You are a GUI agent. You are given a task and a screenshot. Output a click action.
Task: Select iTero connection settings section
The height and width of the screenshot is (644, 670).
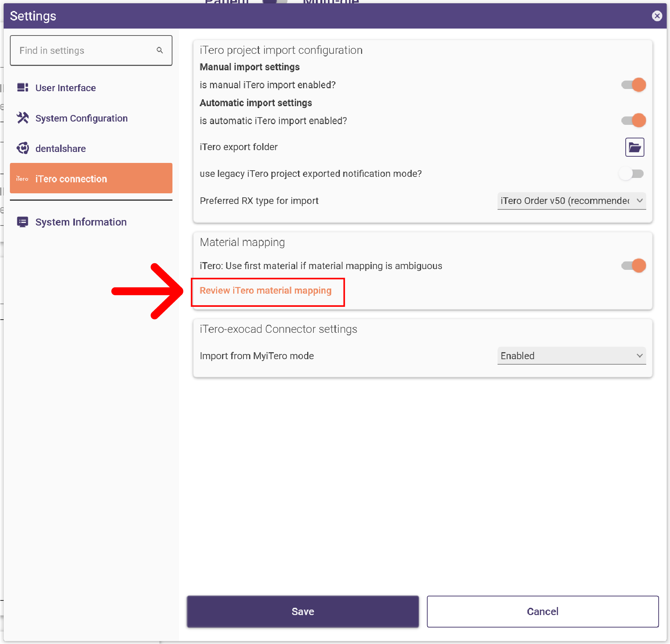click(91, 178)
